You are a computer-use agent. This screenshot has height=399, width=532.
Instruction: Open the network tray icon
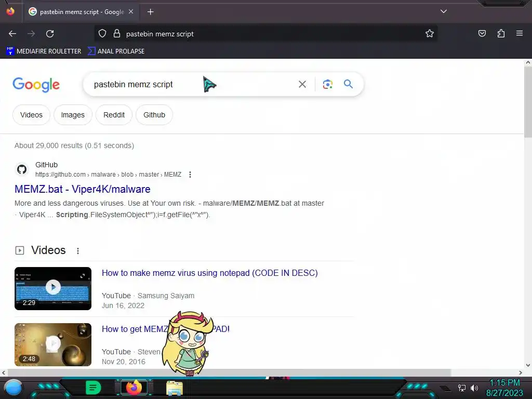pyautogui.click(x=461, y=388)
